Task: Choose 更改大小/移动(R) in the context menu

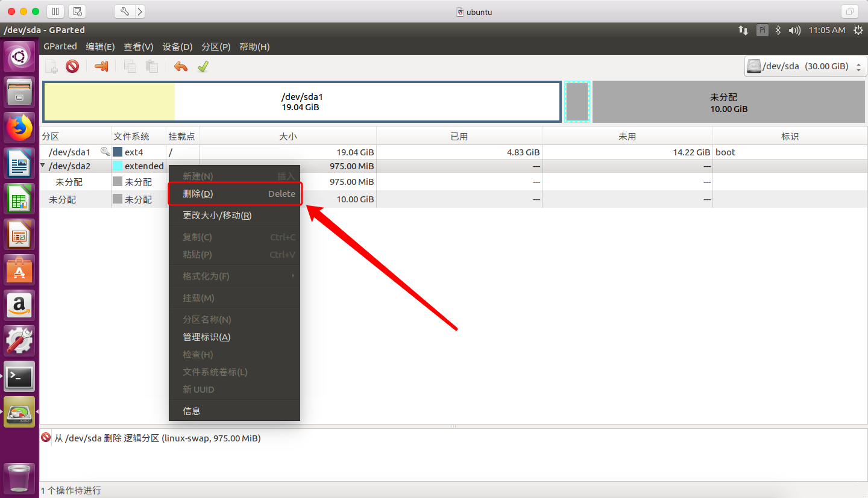Action: [234, 215]
